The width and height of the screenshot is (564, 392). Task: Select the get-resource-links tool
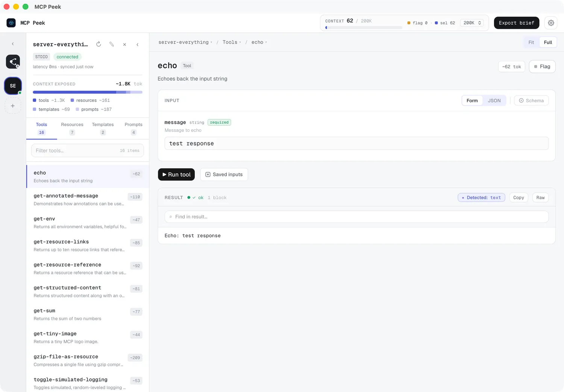(x=88, y=245)
